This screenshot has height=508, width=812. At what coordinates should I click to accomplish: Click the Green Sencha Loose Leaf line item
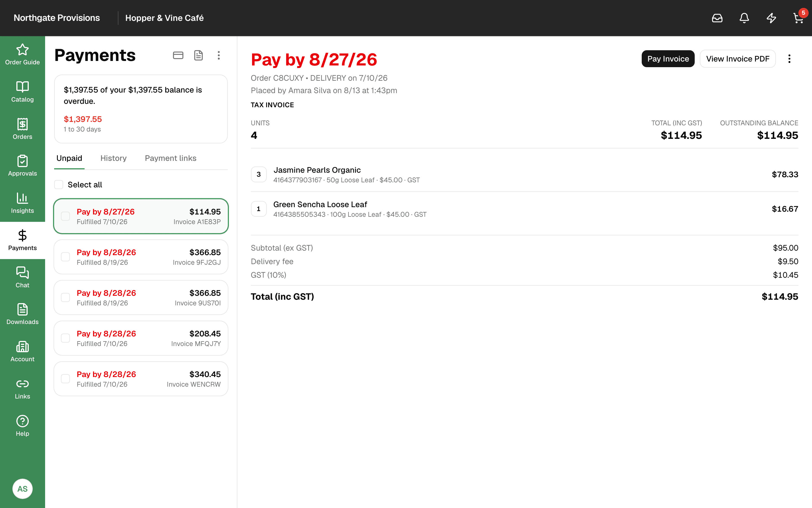[x=524, y=209]
